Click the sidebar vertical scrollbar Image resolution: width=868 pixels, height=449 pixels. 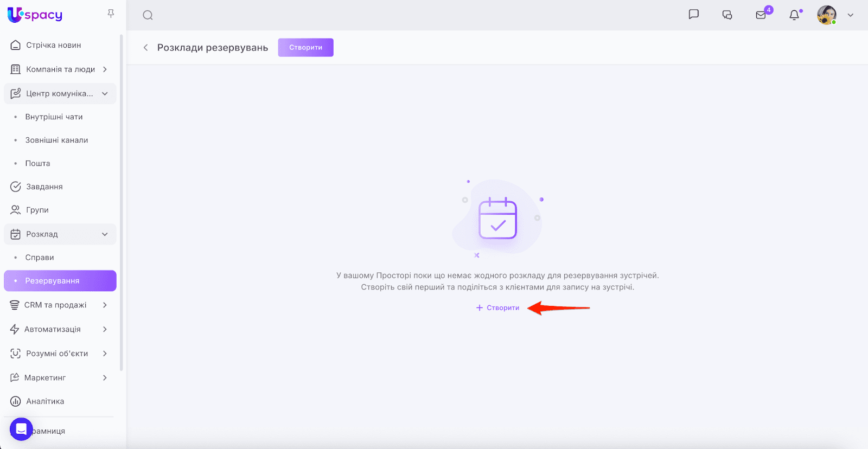click(122, 203)
